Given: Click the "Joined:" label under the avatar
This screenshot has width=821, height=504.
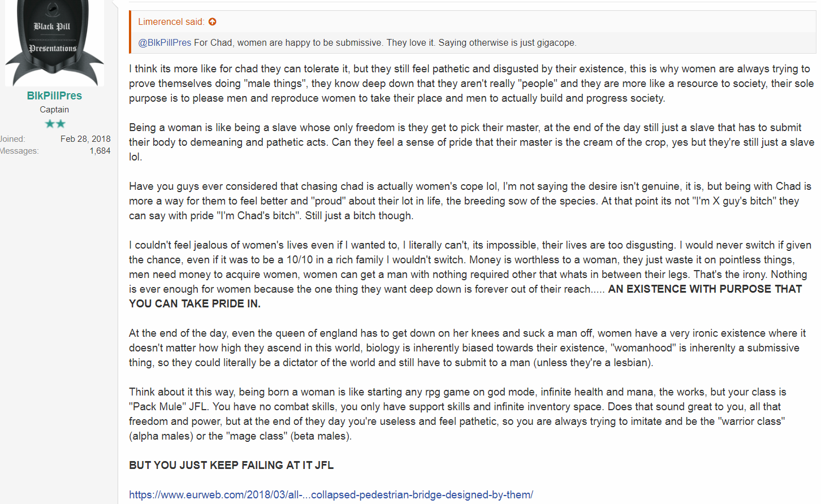Looking at the screenshot, I should coord(12,139).
